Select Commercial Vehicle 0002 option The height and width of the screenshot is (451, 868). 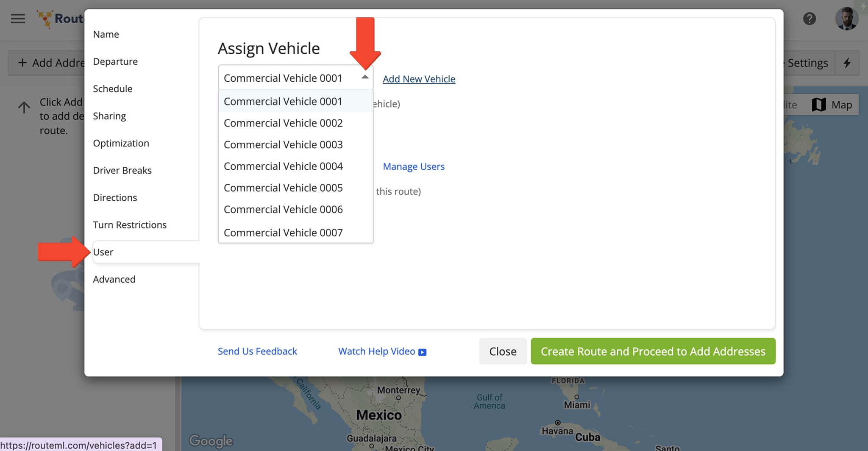(295, 123)
